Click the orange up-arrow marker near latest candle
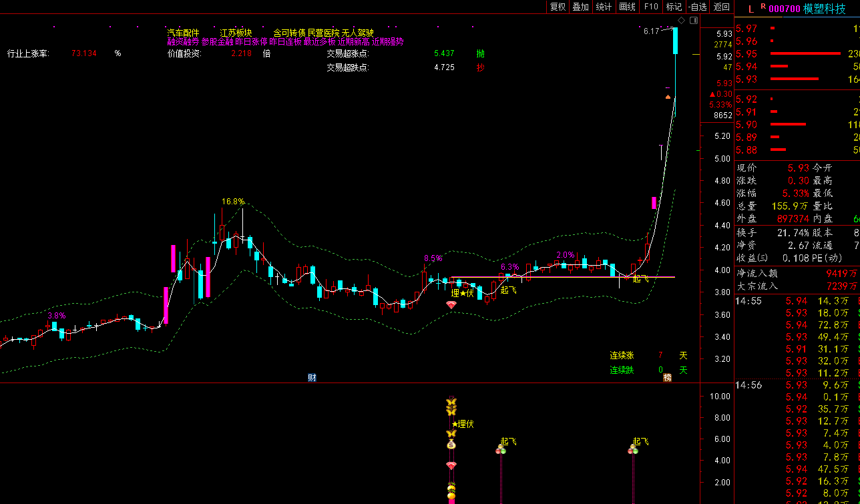 coord(668,97)
